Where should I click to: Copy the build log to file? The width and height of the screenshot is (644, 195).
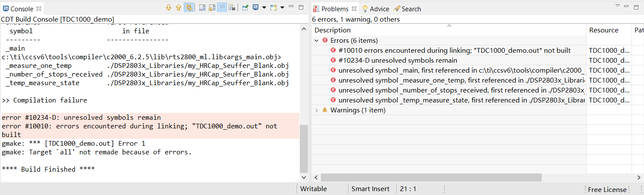[x=202, y=7]
